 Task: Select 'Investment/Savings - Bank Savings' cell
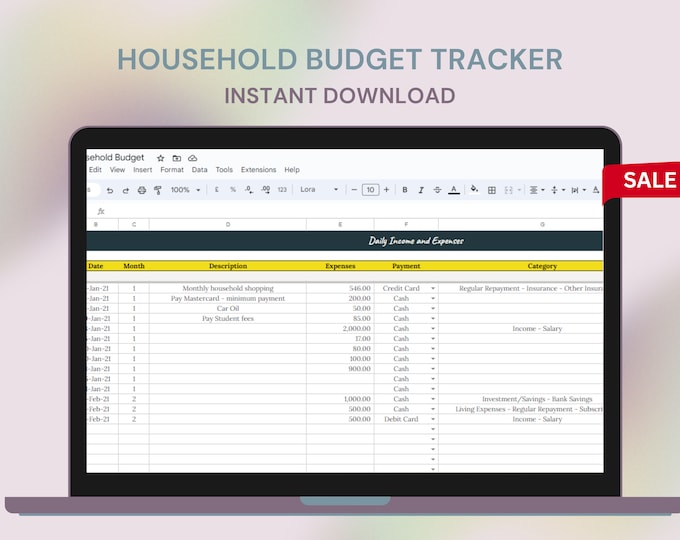pyautogui.click(x=520, y=399)
